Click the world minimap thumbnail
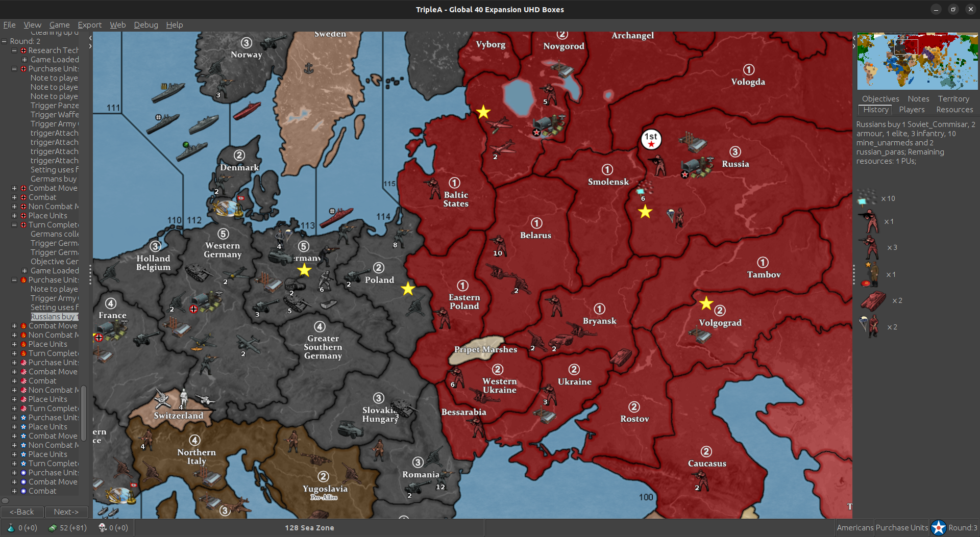Screen dimensions: 980x537 917,61
